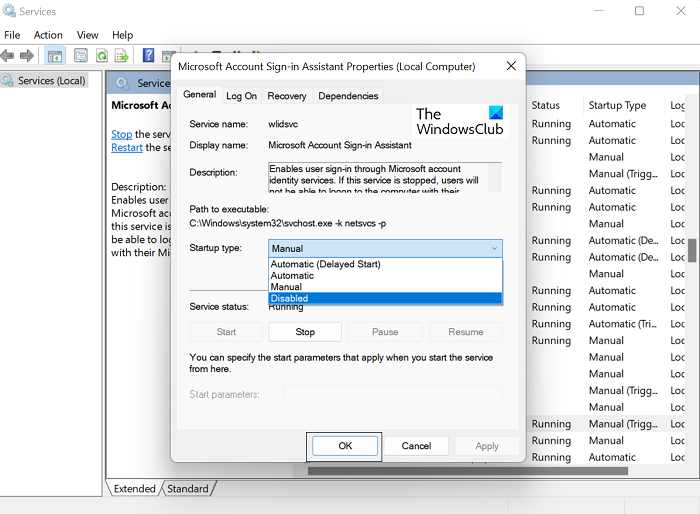Choose Disabled startup type option
The width and height of the screenshot is (700, 514).
click(385, 298)
